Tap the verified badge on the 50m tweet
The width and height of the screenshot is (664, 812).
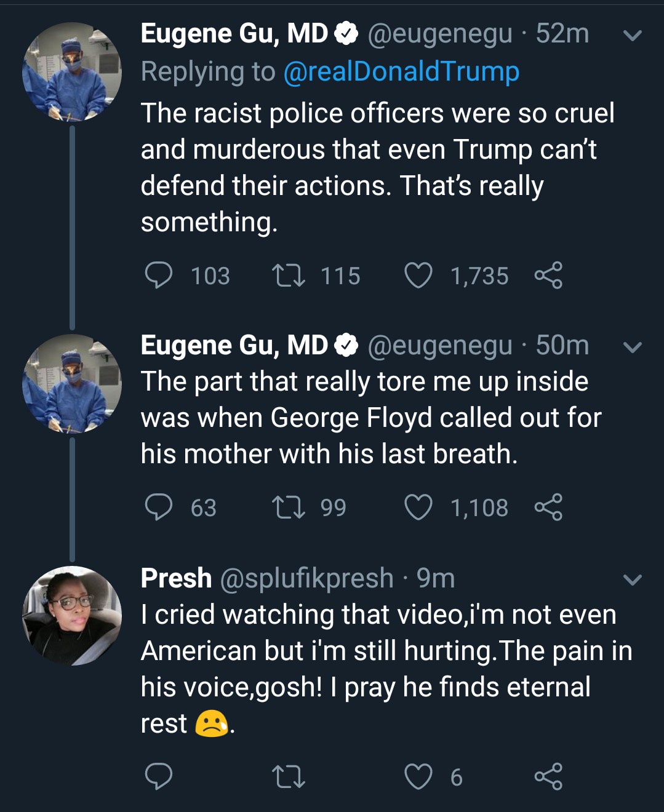pyautogui.click(x=346, y=345)
